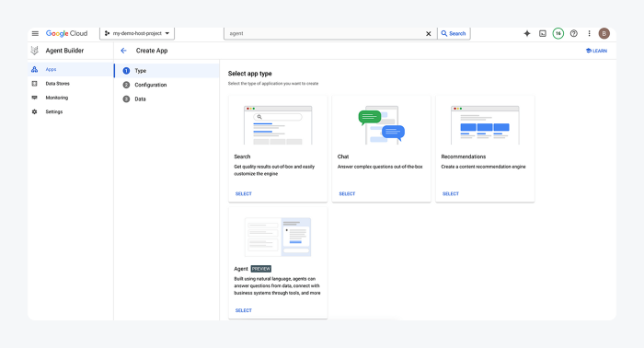Click the Agent Builder title
The width and height of the screenshot is (644, 348).
tap(64, 51)
